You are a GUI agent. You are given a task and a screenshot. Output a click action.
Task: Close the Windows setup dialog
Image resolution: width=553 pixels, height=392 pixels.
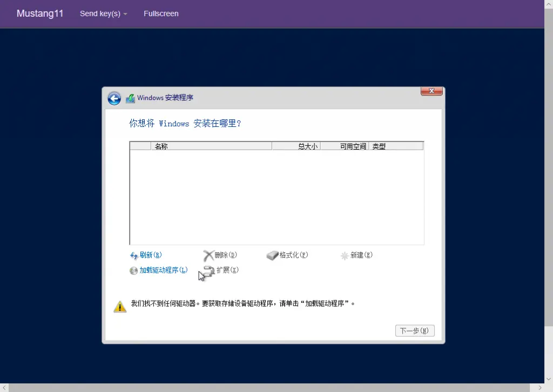431,91
